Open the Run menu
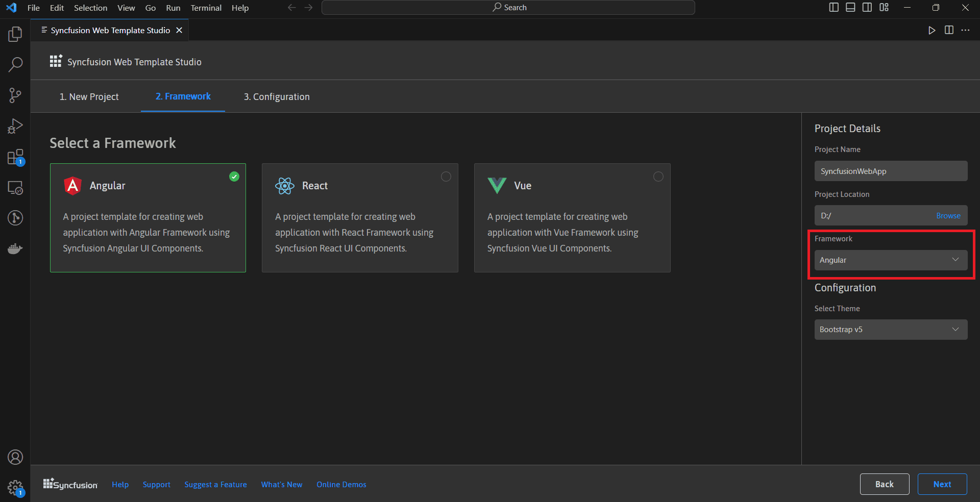 click(x=173, y=8)
